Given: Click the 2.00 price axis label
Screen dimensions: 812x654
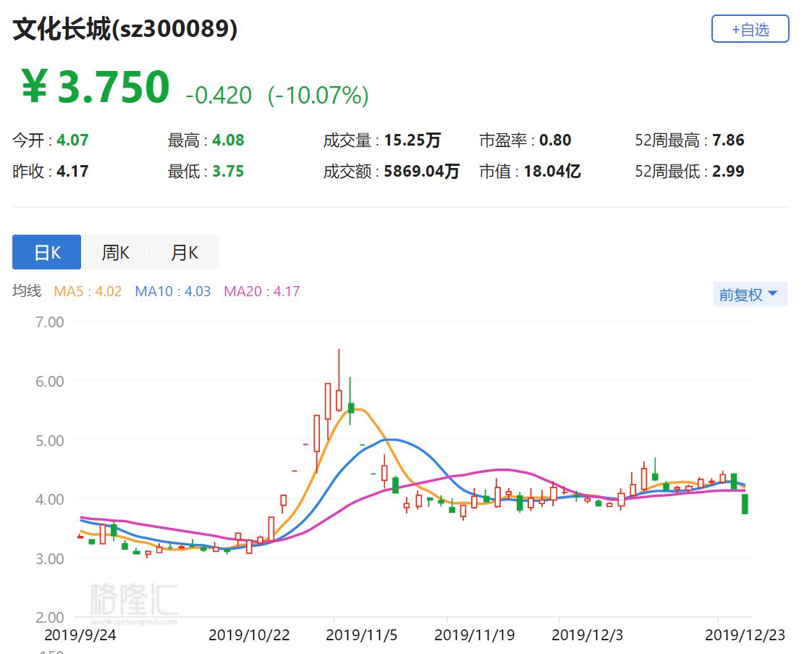Looking at the screenshot, I should coord(50,617).
